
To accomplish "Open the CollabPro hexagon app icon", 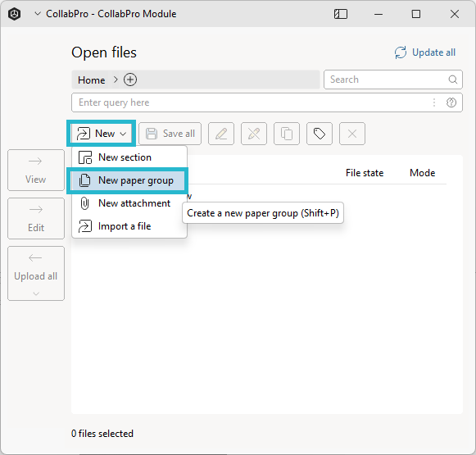I will click(x=14, y=14).
